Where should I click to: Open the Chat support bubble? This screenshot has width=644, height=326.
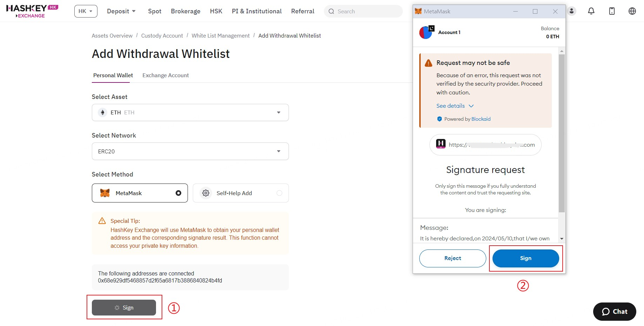[x=614, y=312]
